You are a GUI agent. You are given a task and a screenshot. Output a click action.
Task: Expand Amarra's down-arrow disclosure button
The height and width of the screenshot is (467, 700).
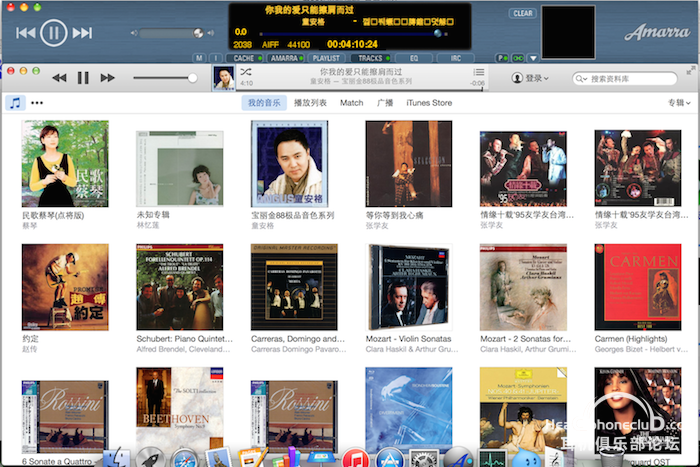click(533, 58)
